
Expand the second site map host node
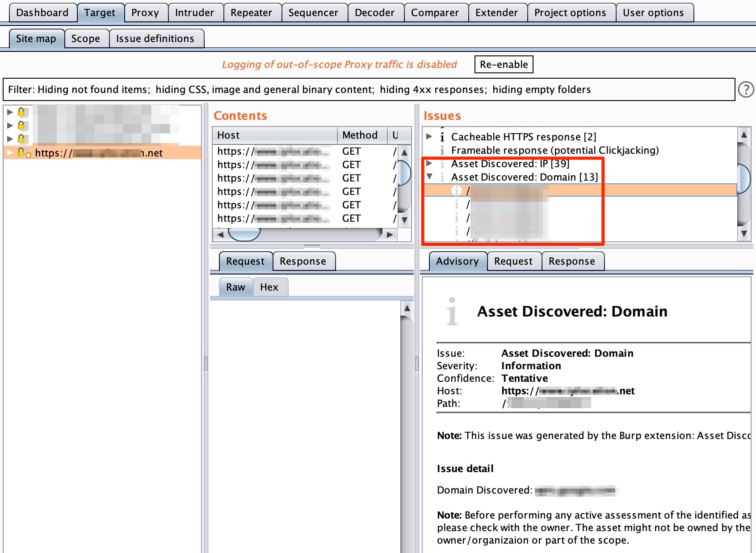10,125
